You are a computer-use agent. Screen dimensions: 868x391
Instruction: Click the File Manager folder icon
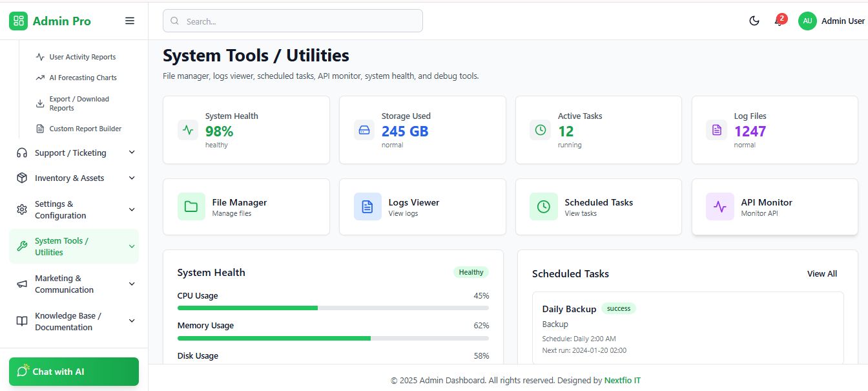tap(191, 207)
